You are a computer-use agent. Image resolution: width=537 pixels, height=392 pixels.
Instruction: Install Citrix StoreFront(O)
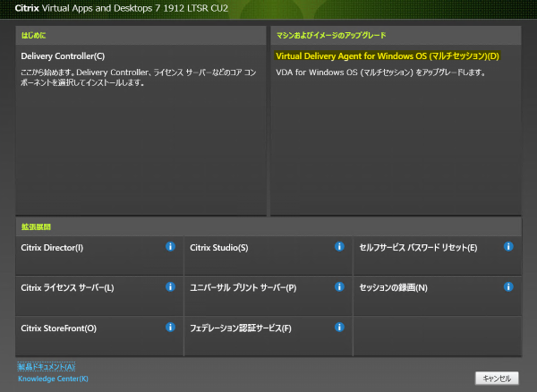point(58,328)
